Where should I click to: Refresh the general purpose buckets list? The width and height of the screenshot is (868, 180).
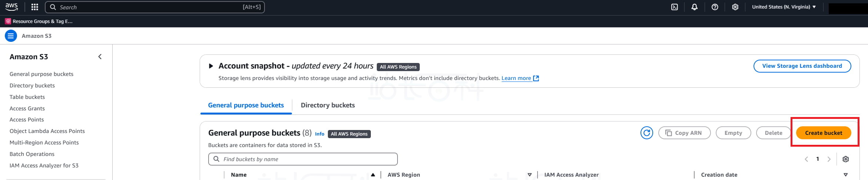[x=646, y=133]
